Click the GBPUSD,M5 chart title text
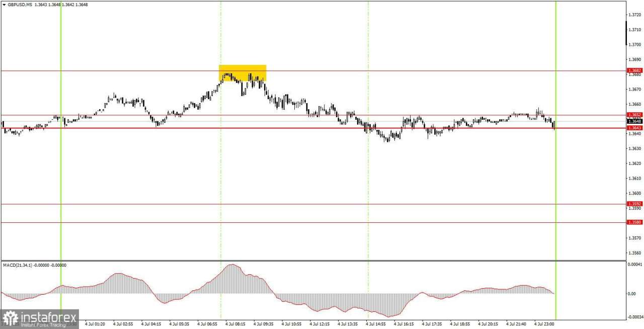This screenshot has width=644, height=329. click(x=20, y=5)
